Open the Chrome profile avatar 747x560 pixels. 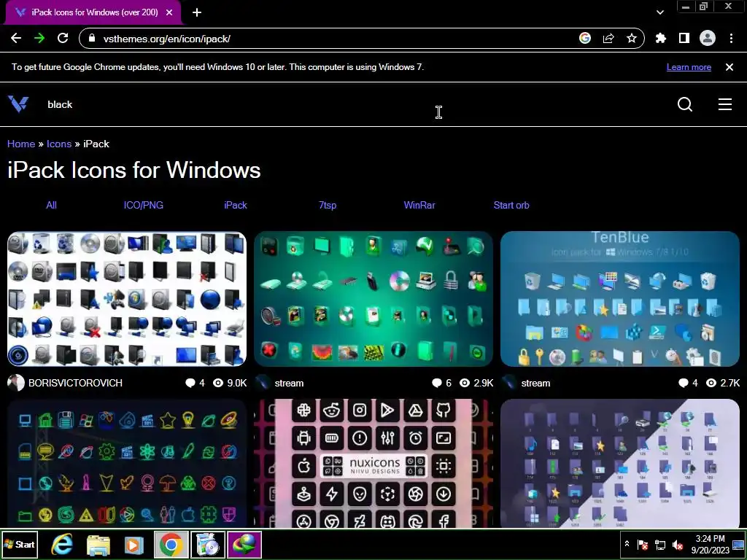[x=708, y=38]
